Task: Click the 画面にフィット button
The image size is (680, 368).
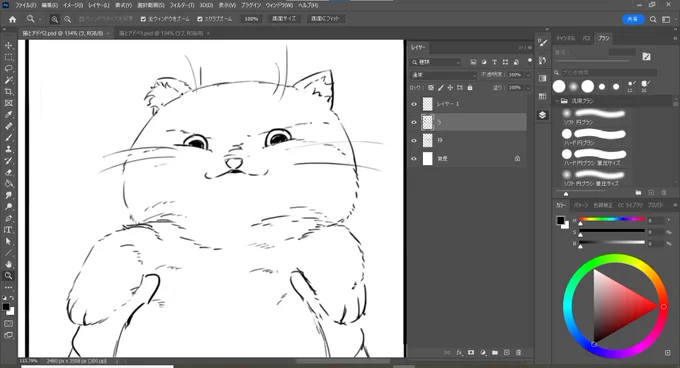Action: (325, 19)
